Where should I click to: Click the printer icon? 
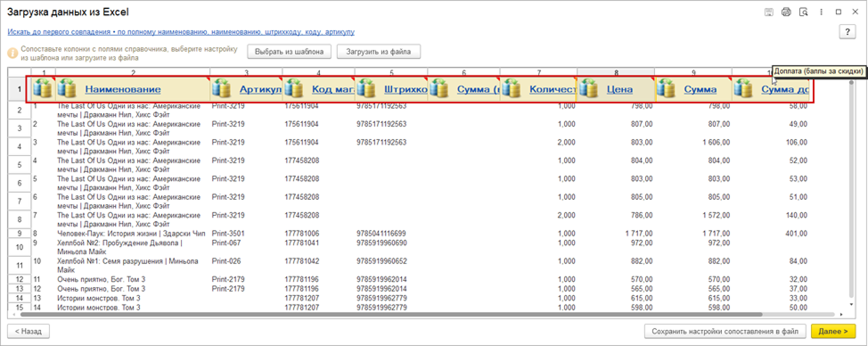(786, 12)
